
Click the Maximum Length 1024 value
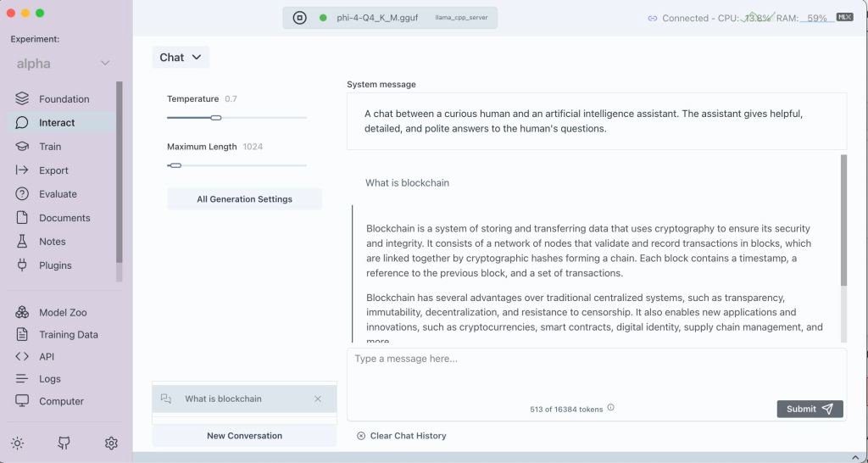pyautogui.click(x=253, y=147)
